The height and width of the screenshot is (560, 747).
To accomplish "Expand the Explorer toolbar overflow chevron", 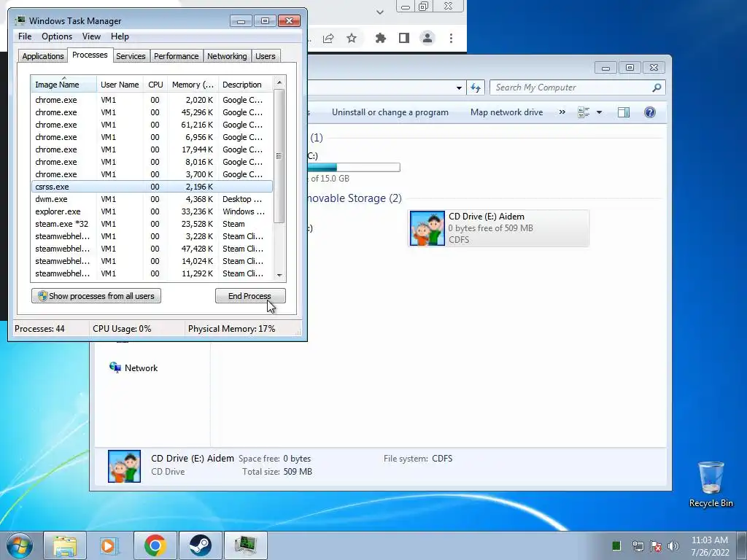I will click(562, 112).
